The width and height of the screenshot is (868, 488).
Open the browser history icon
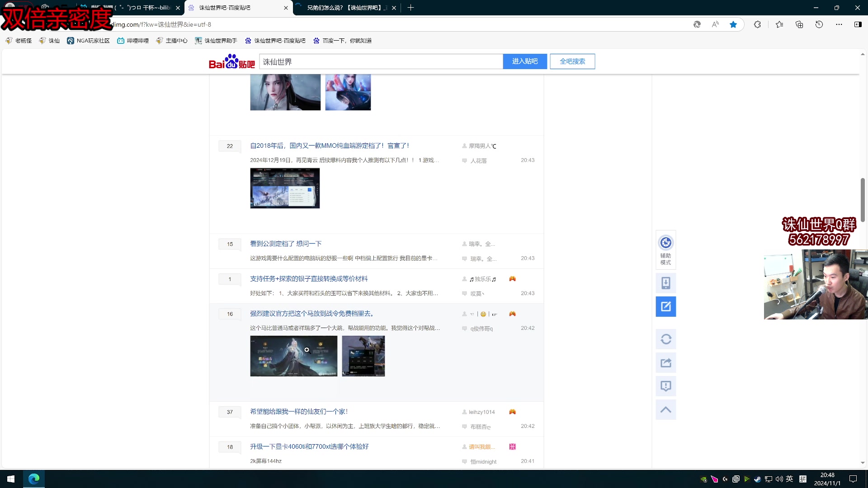(x=819, y=24)
